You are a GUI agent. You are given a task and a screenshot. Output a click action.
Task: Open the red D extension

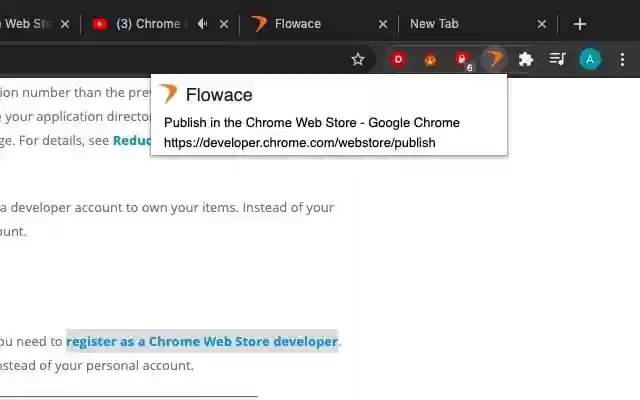tap(398, 60)
